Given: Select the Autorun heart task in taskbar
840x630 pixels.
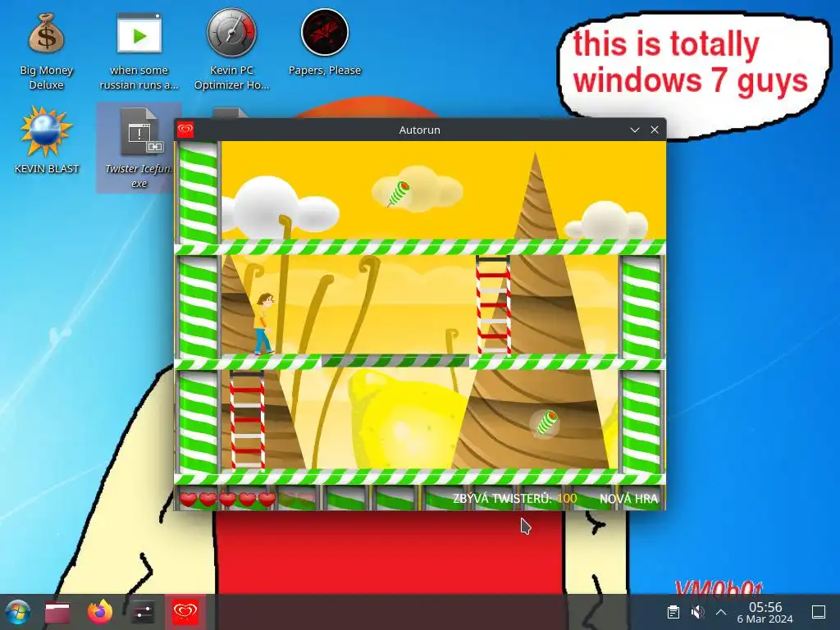Looking at the screenshot, I should [x=185, y=612].
